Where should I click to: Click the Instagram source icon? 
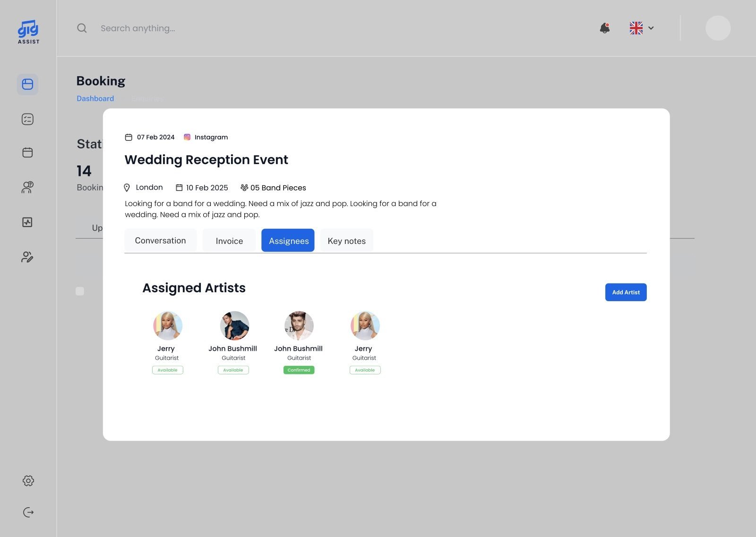tap(187, 137)
